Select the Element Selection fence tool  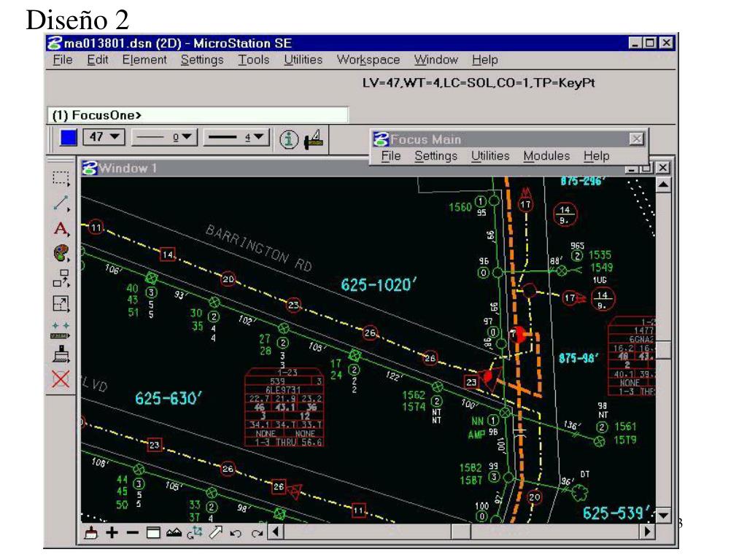(x=61, y=179)
